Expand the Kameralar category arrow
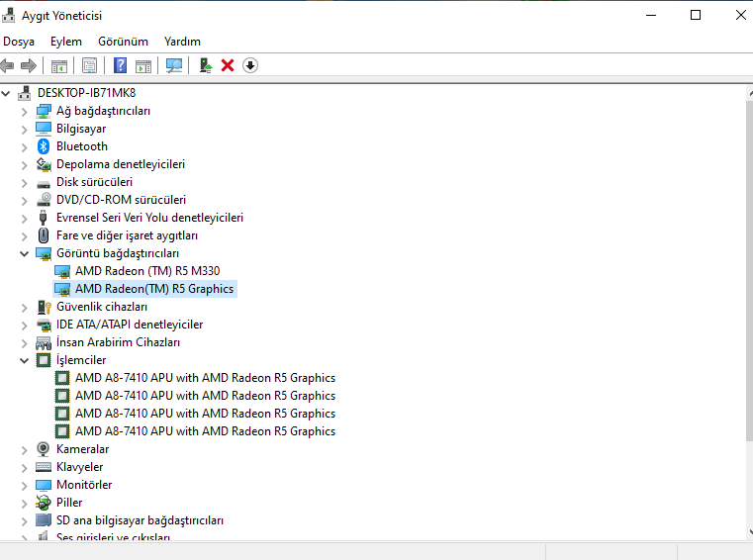 tap(24, 449)
